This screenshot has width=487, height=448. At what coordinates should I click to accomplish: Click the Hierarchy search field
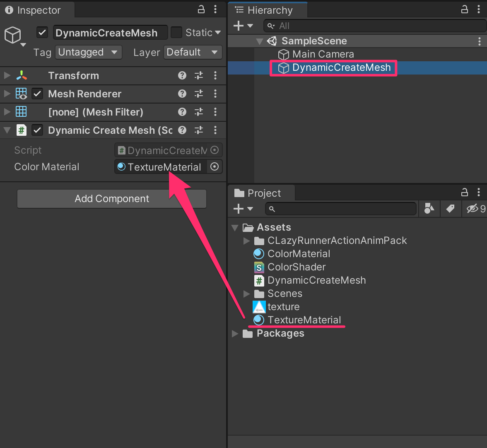tap(375, 26)
